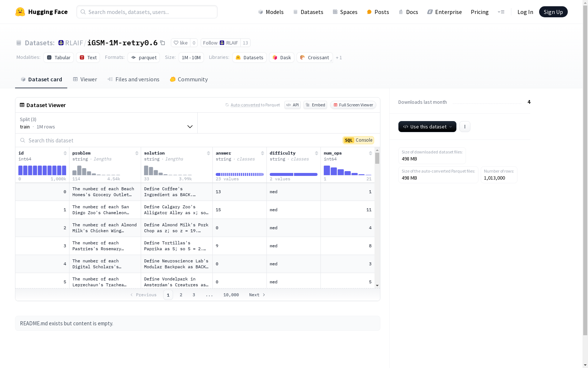Screen dimensions: 588x368
Task: Open the SQL Console
Action: tap(358, 140)
